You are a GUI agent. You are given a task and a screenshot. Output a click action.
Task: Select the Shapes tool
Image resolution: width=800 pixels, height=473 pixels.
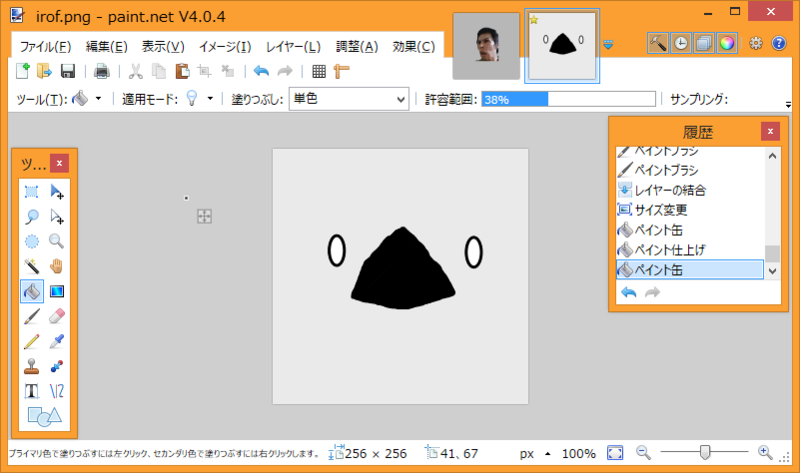tap(44, 416)
